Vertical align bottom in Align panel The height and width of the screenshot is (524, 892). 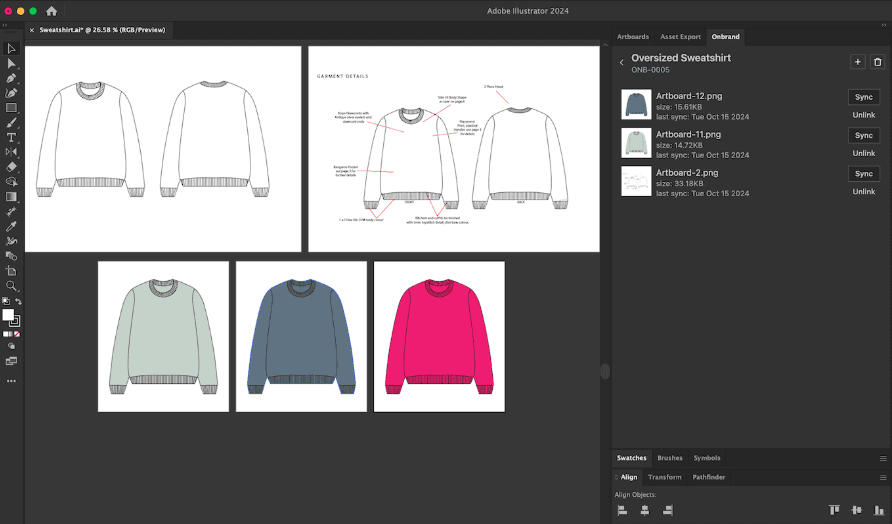[x=879, y=510]
